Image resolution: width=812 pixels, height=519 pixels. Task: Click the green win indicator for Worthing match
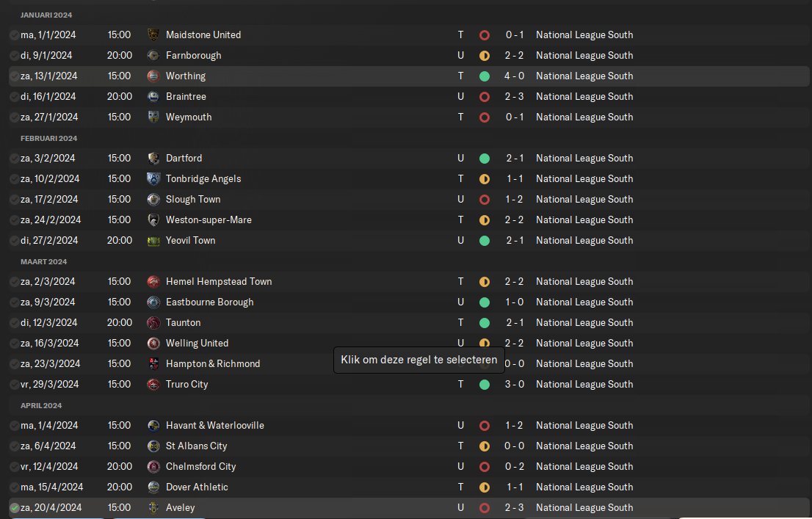click(485, 76)
